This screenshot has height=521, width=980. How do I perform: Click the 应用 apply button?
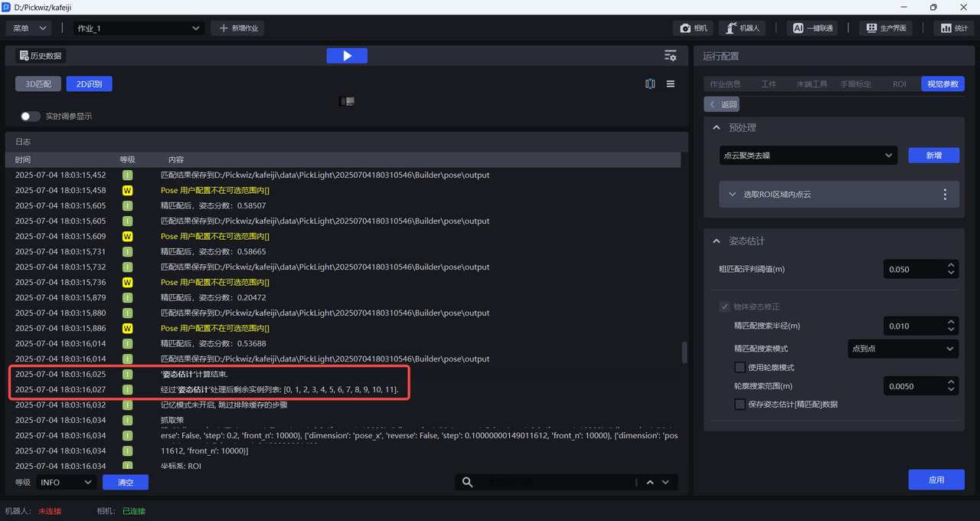(936, 480)
